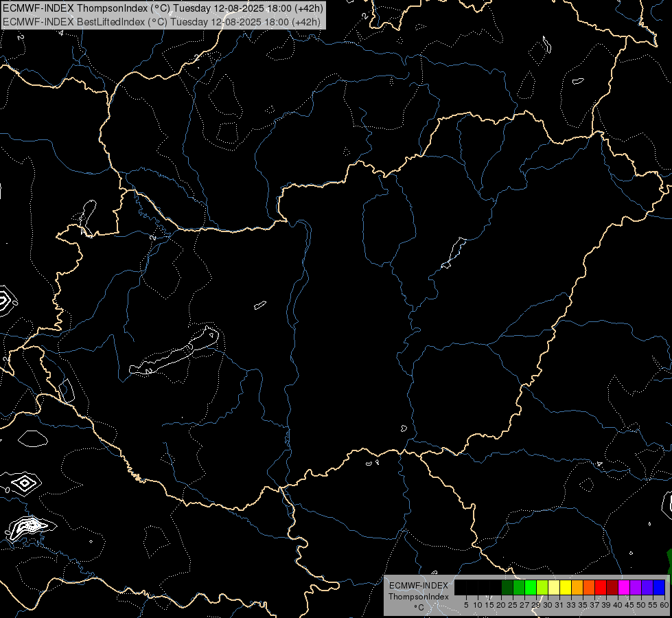Click the legend scale value '33'
Screen dimensions: 672x618
tap(571, 605)
